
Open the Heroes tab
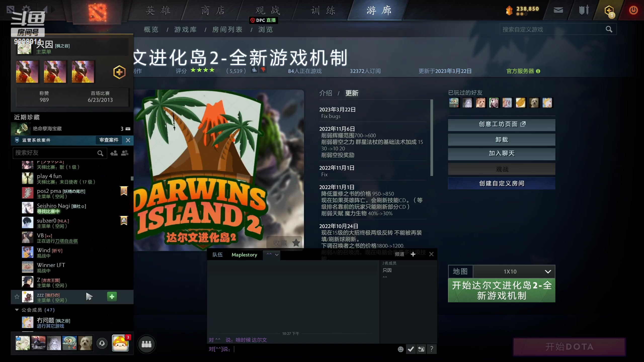pos(158,11)
